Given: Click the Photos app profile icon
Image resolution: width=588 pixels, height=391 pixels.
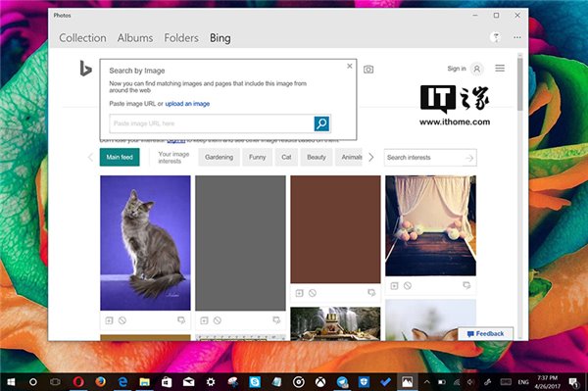Looking at the screenshot, I should pos(496,37).
